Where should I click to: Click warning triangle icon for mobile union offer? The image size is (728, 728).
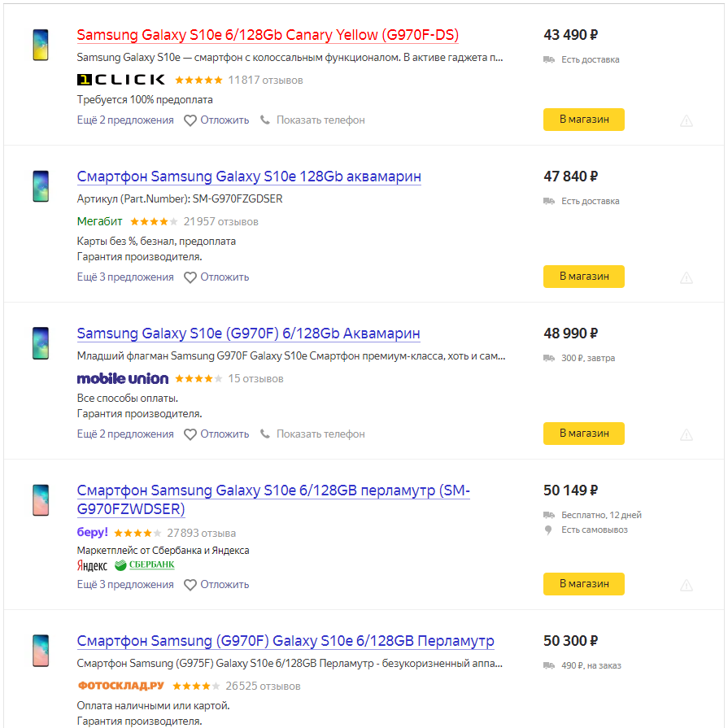(x=687, y=434)
